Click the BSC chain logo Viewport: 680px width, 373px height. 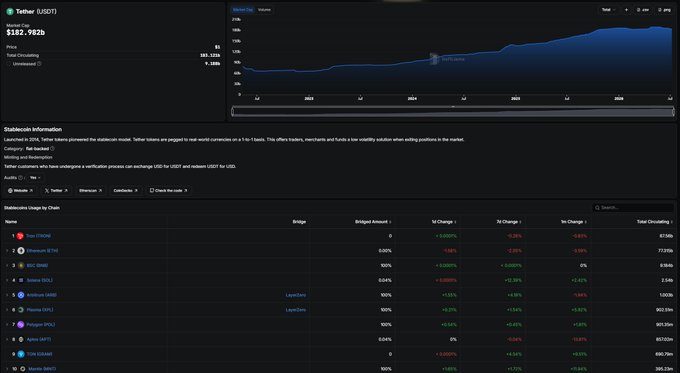click(21, 265)
